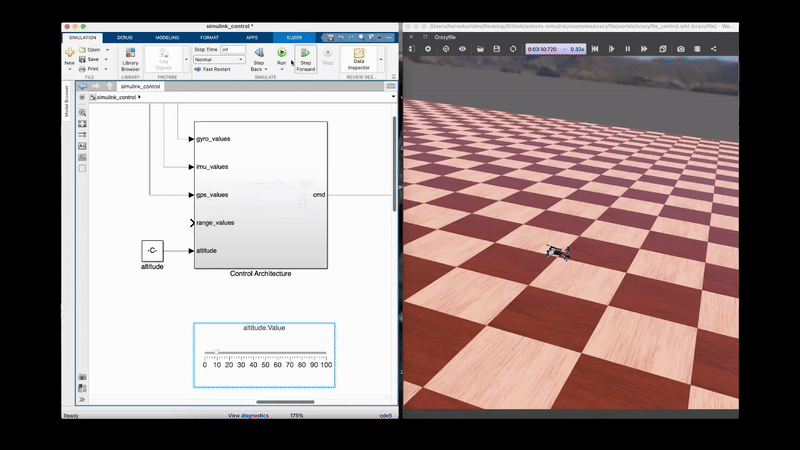
Task: Reload world in Webots toolbar
Action: 513,49
